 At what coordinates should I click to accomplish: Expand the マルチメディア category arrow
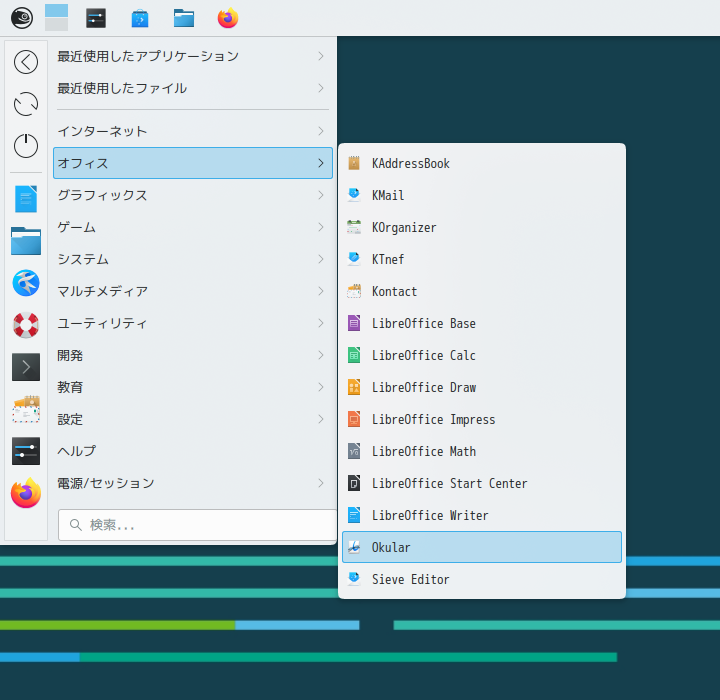click(x=321, y=291)
